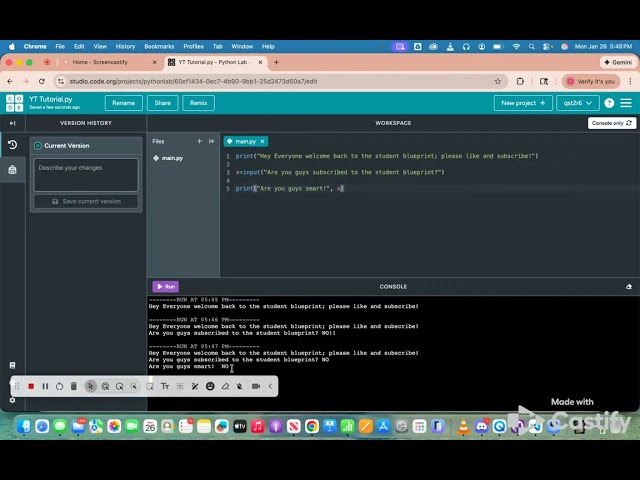Focus the Describe your changes field
The image size is (640, 480).
[x=86, y=175]
